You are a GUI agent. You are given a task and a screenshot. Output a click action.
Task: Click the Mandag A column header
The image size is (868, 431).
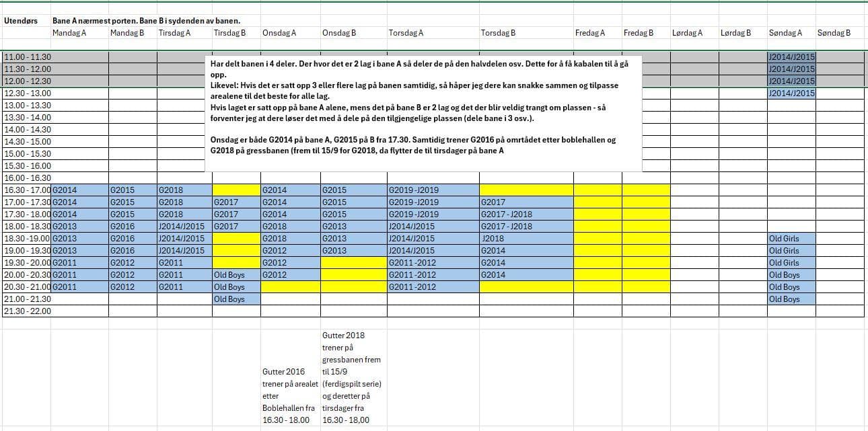[x=80, y=33]
